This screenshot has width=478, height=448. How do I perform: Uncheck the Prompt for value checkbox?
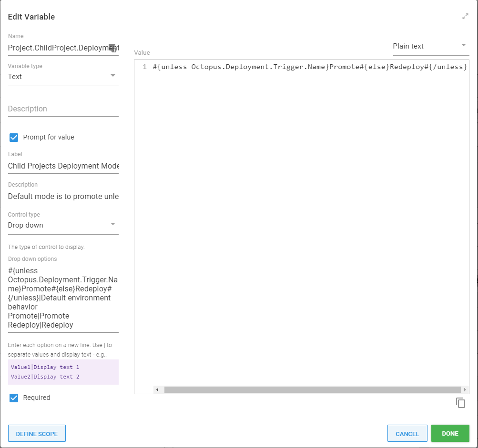(x=14, y=138)
